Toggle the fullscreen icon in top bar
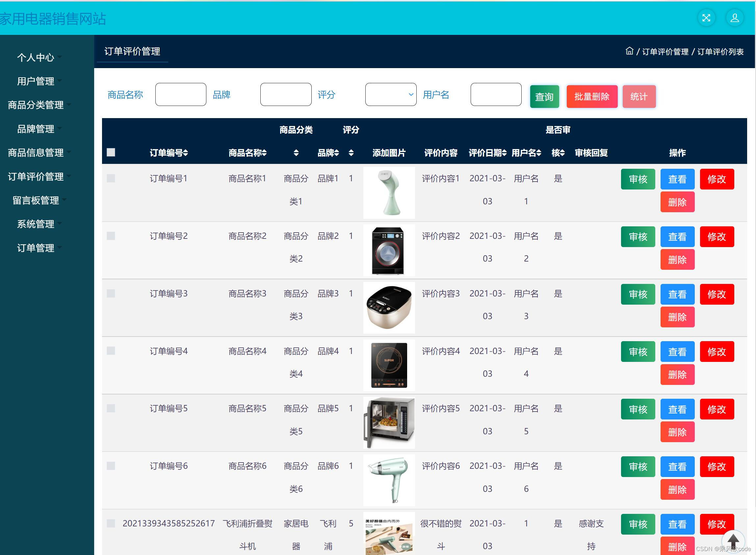The height and width of the screenshot is (555, 756). [706, 17]
